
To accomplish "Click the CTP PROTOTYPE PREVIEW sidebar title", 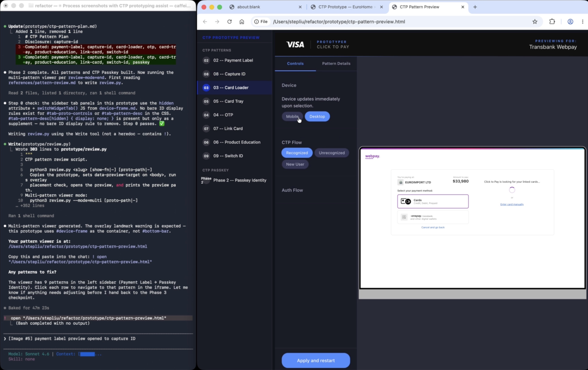I will coord(231,38).
